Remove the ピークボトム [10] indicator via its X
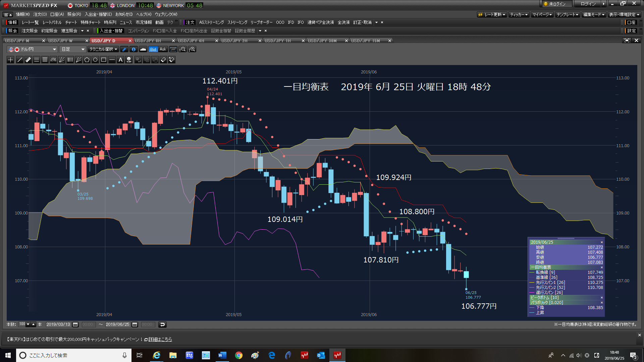This screenshot has height=362, width=644. (x=601, y=298)
